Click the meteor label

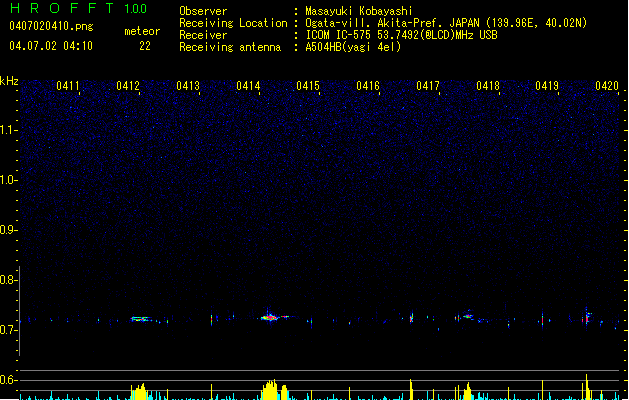point(142,31)
